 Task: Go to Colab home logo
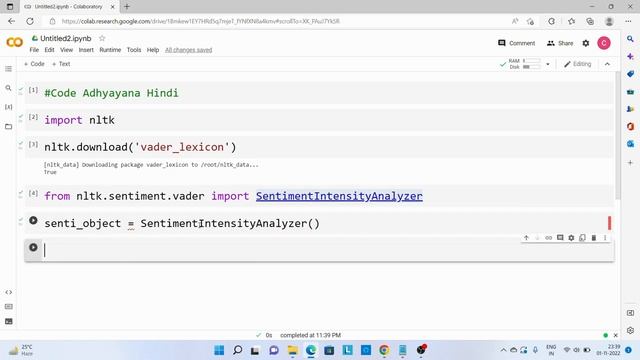[x=14, y=42]
